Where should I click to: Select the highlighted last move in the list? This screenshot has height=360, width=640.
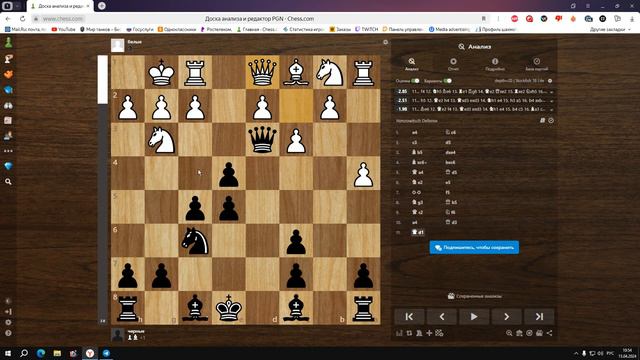[x=418, y=232]
